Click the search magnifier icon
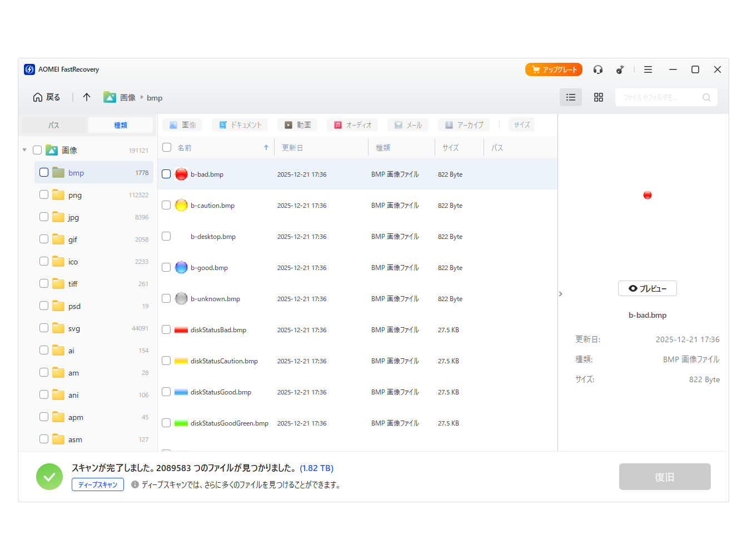Viewport: 747px width, 560px height. tap(706, 97)
